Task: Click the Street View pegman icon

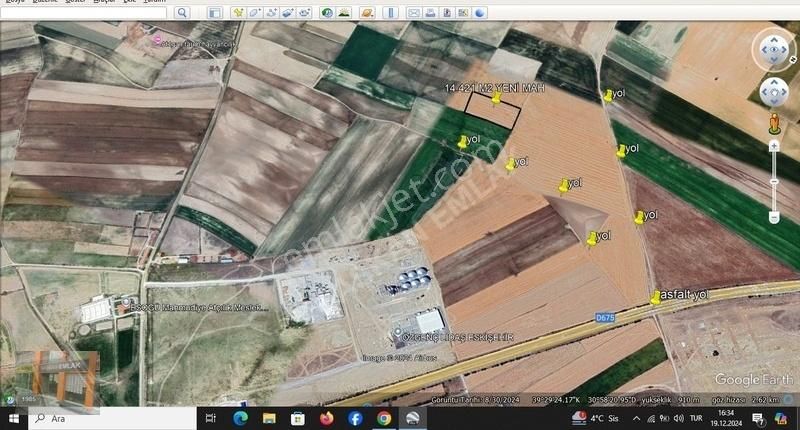Action: click(774, 124)
